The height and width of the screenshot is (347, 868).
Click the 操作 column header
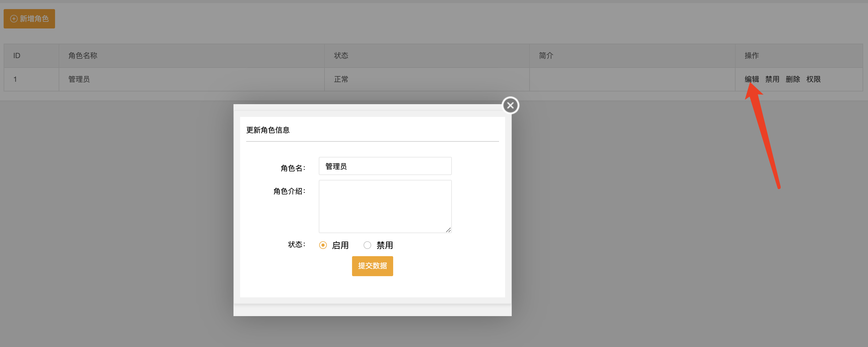point(799,56)
